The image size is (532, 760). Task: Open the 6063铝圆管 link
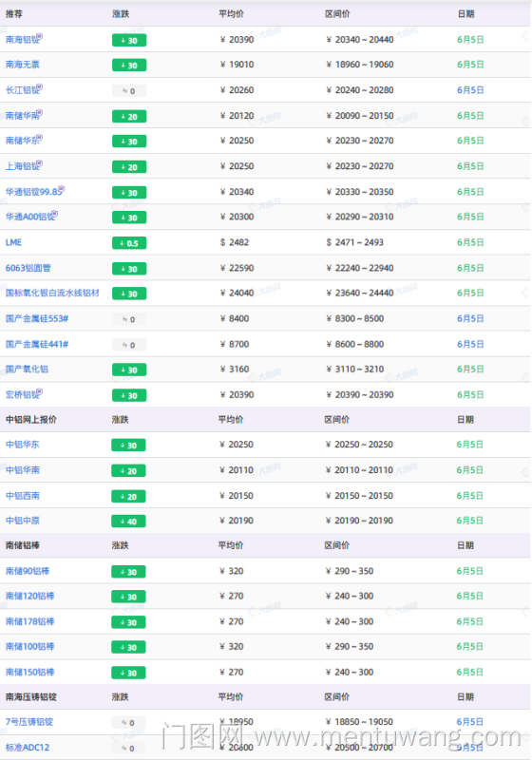pos(28,268)
